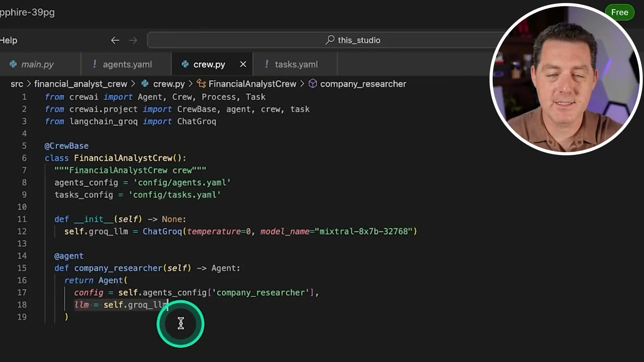Click the class symbol icon in breadcrumb
The width and height of the screenshot is (644, 362).
point(201,84)
